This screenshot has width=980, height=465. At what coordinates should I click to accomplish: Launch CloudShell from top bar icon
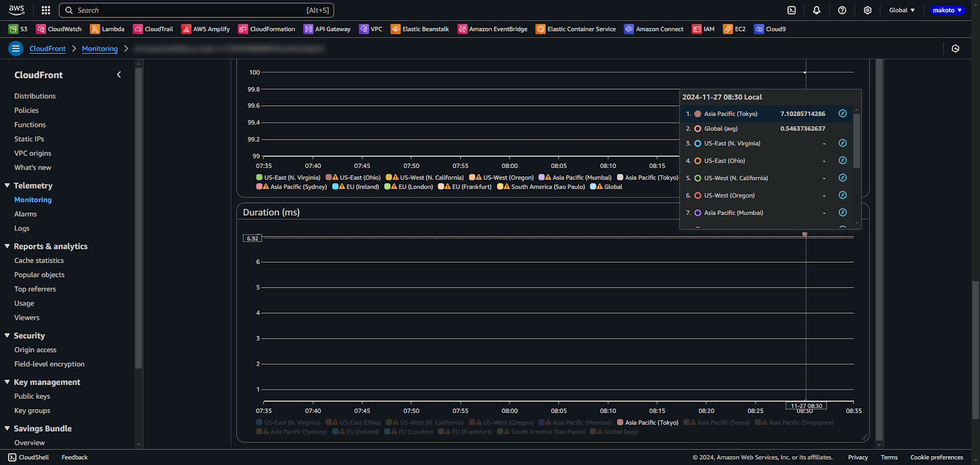click(792, 10)
